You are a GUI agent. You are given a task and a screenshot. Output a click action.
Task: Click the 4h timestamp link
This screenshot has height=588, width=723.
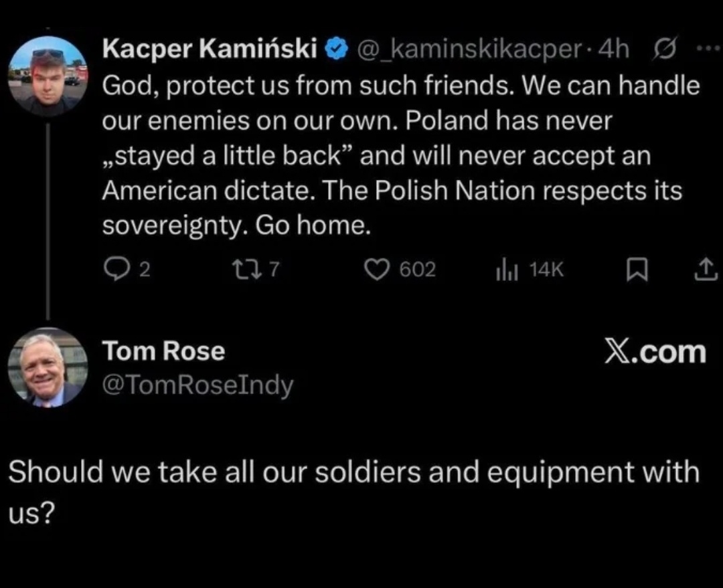[615, 49]
